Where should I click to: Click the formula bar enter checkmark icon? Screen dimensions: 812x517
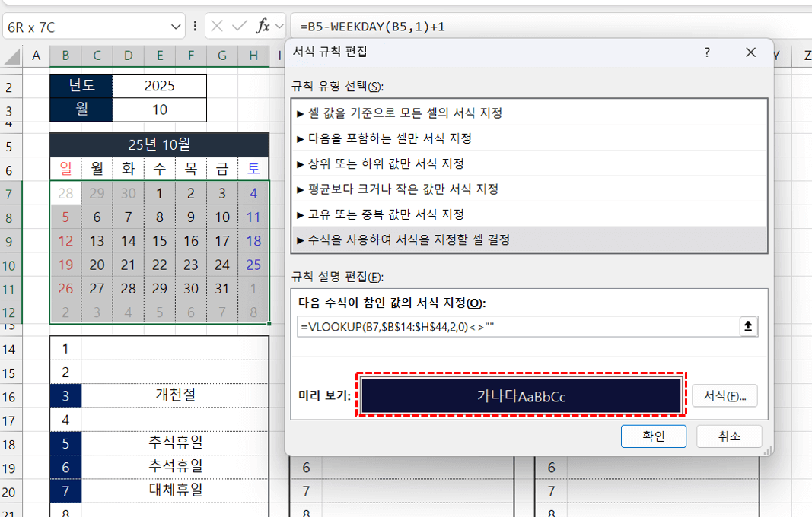[x=240, y=27]
